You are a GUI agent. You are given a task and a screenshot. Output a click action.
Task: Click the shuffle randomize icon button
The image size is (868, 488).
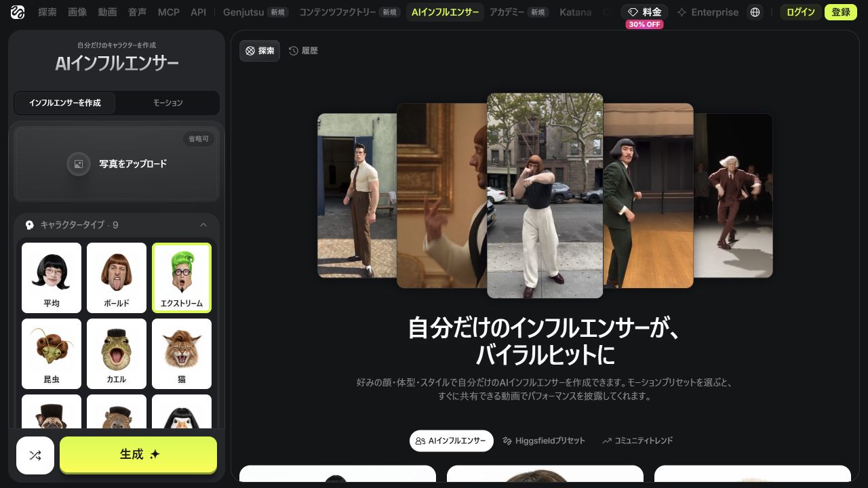[35, 455]
